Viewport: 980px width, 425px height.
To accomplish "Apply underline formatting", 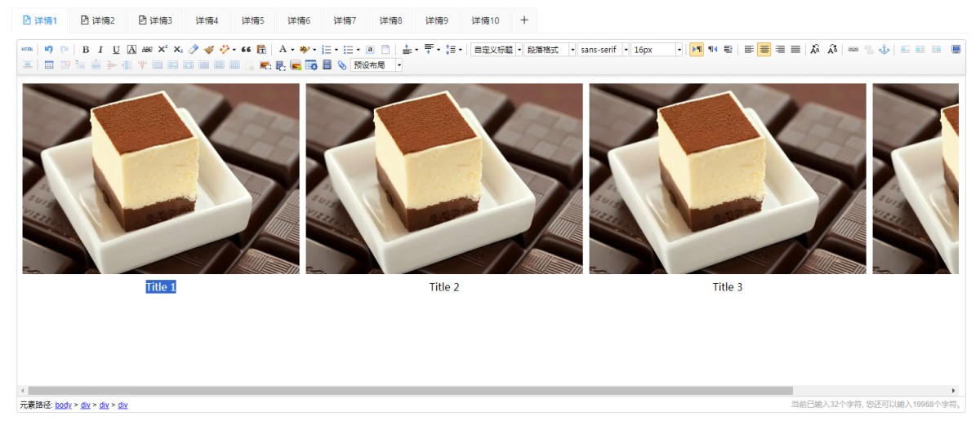I will click(x=116, y=50).
